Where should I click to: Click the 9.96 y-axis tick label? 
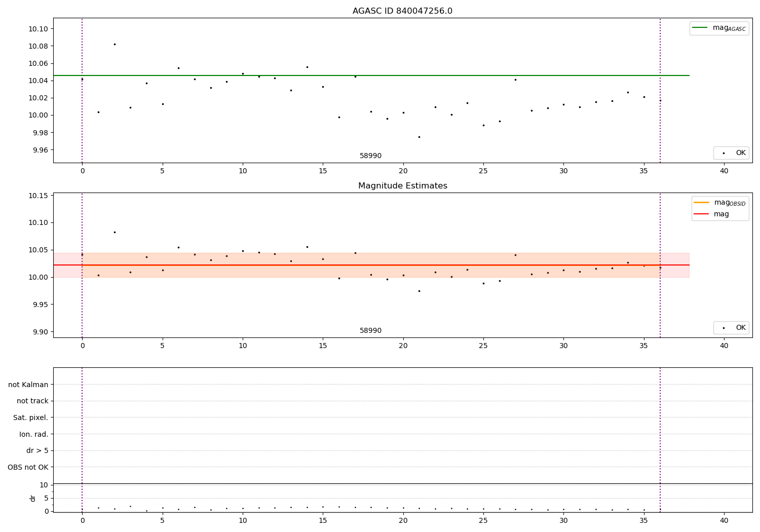(40, 150)
